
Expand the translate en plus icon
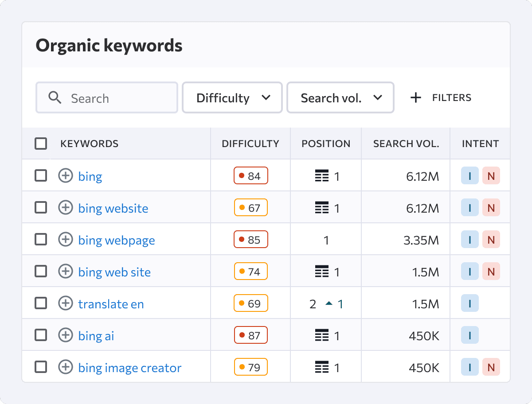(x=66, y=303)
